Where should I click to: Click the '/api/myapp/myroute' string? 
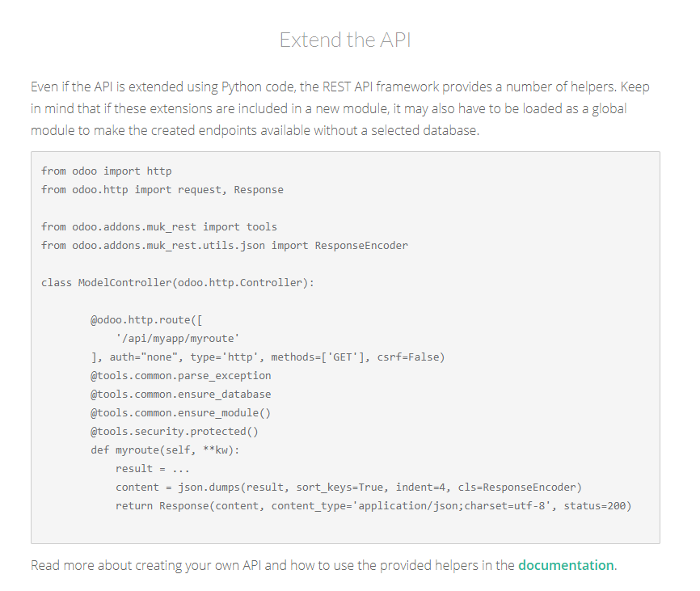[x=178, y=339]
